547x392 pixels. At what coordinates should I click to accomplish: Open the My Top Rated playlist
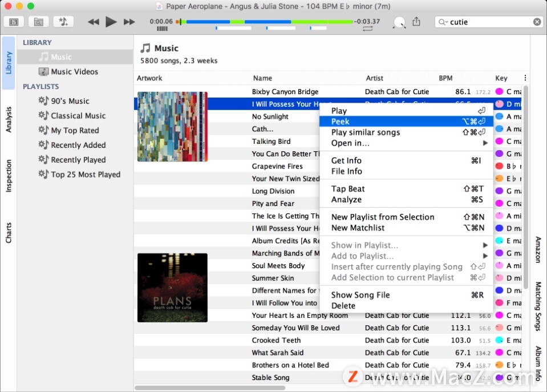coord(75,130)
